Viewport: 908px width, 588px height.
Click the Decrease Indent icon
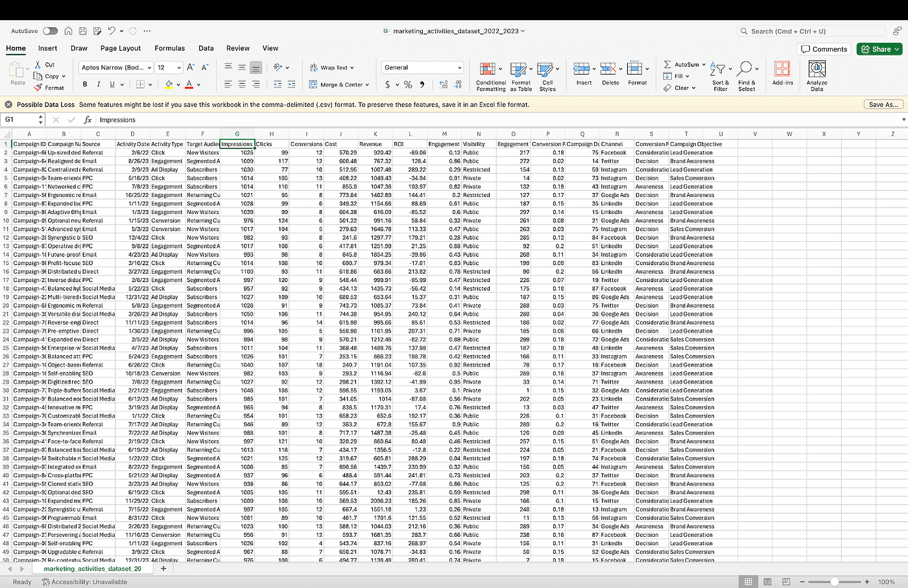tap(278, 84)
